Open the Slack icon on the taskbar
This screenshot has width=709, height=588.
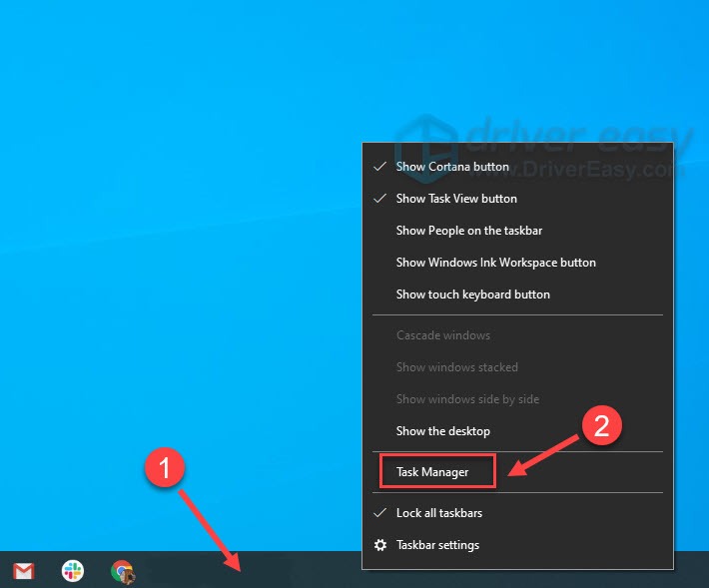point(73,570)
